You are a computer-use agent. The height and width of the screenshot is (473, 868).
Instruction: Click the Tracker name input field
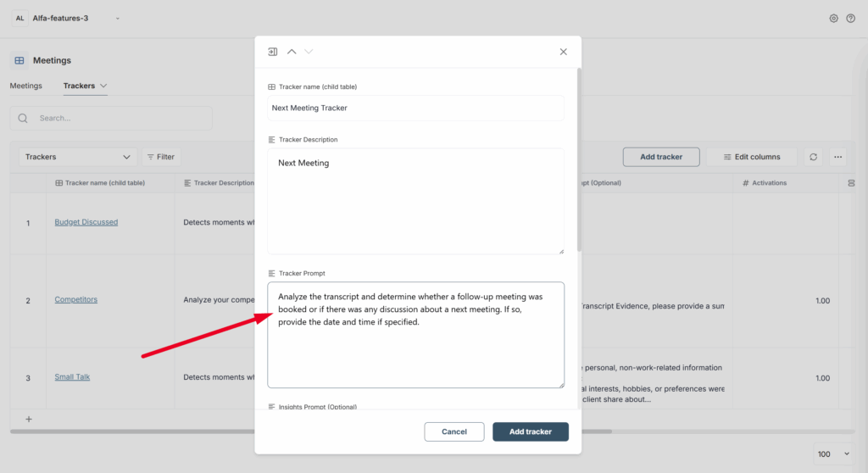point(415,108)
